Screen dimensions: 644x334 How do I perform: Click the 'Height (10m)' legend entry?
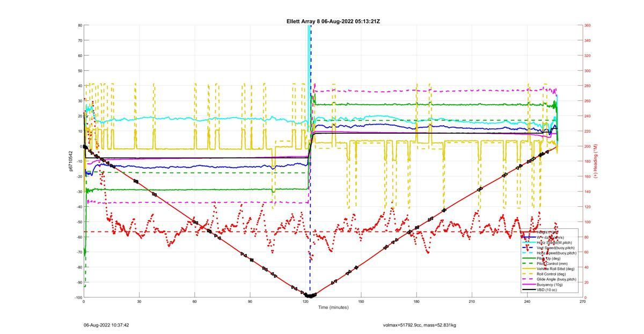click(x=547, y=233)
